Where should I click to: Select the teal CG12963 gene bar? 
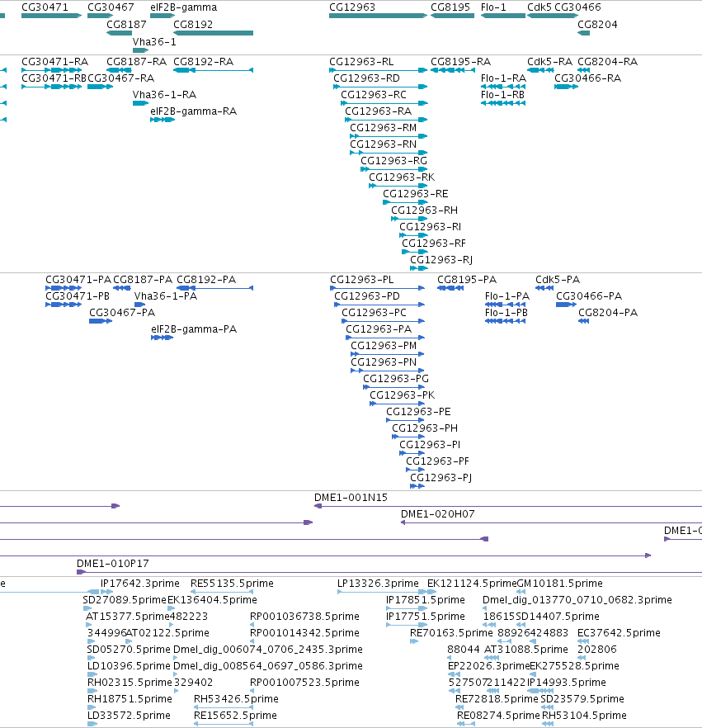tap(378, 16)
